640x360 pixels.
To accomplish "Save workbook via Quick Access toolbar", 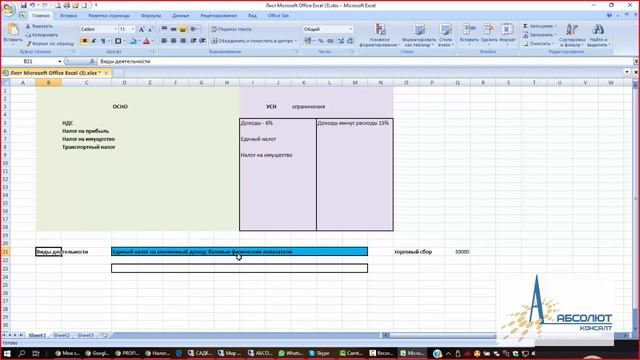I will (23, 5).
